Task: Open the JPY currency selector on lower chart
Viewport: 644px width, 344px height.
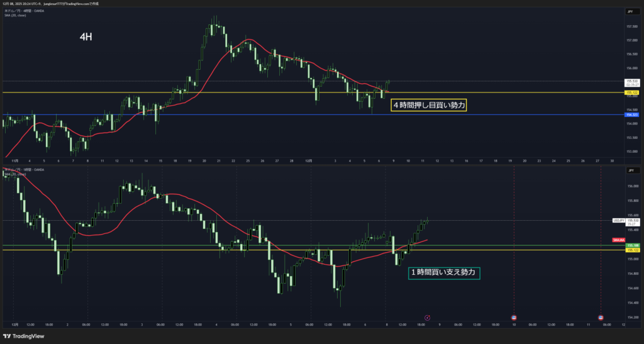Action: pos(631,170)
